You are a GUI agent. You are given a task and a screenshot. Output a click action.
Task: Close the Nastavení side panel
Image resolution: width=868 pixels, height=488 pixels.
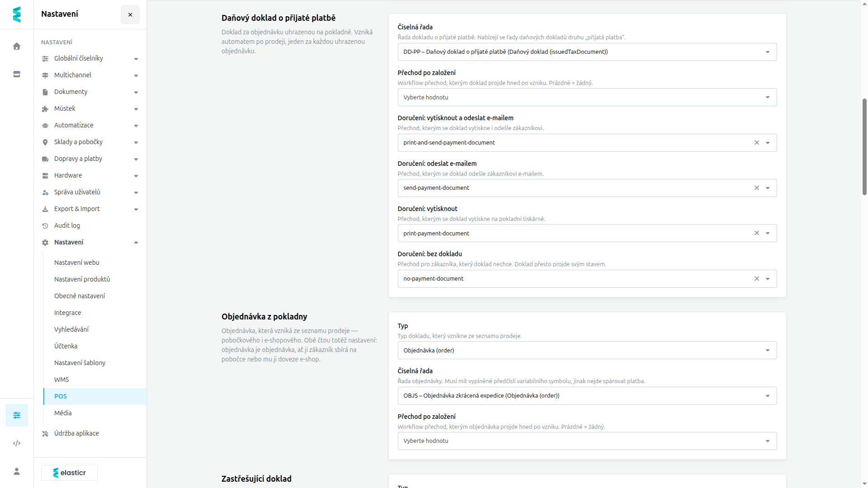(130, 14)
